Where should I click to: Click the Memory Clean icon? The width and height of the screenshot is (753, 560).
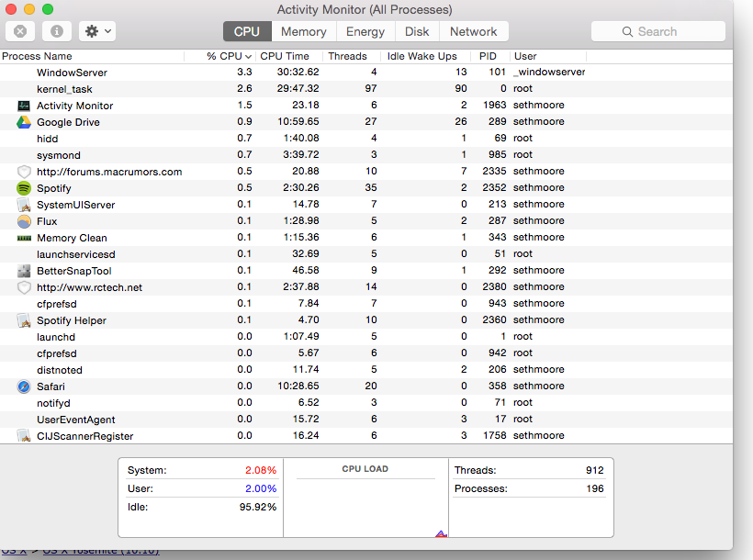coord(24,238)
